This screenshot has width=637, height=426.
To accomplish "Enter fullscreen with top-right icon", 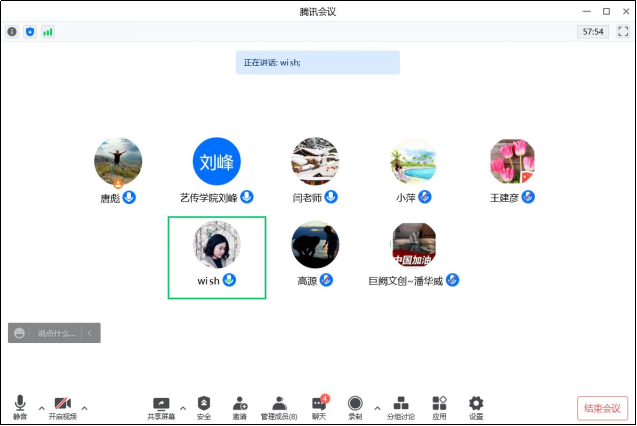I will (x=622, y=32).
